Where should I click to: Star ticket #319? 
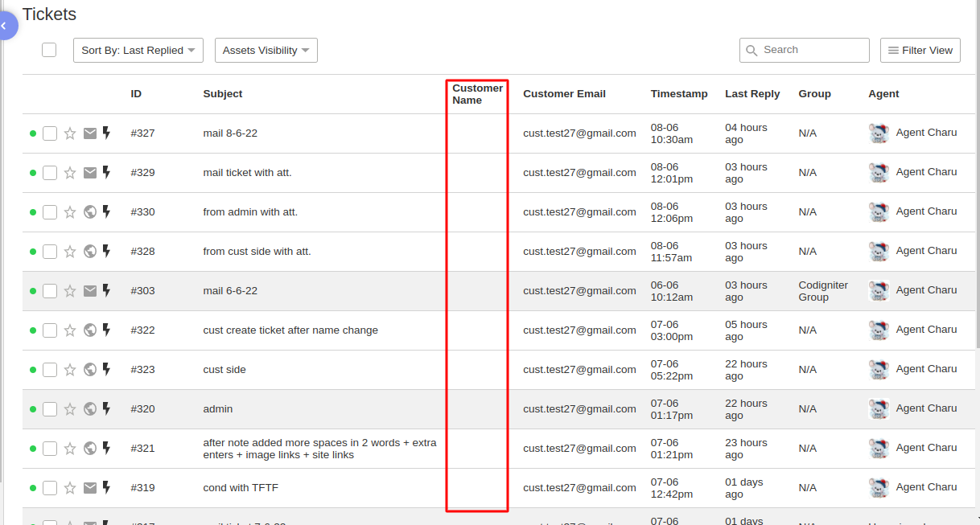coord(70,488)
